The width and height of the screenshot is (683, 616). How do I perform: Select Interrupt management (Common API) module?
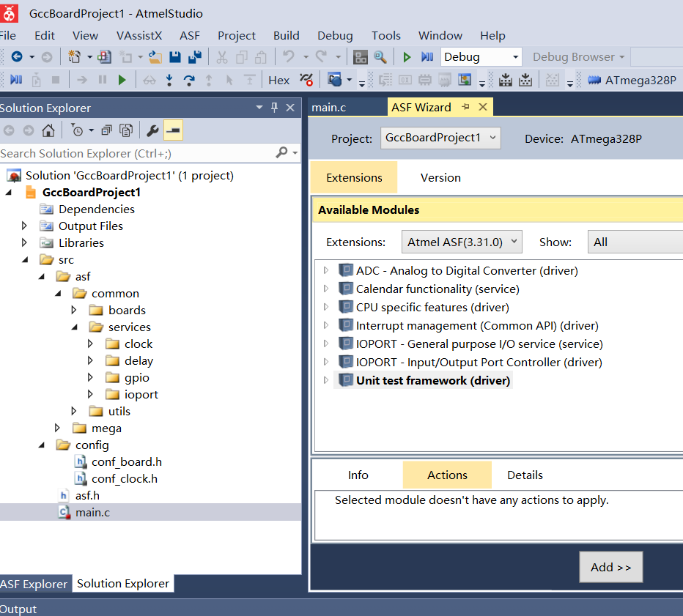(x=477, y=325)
